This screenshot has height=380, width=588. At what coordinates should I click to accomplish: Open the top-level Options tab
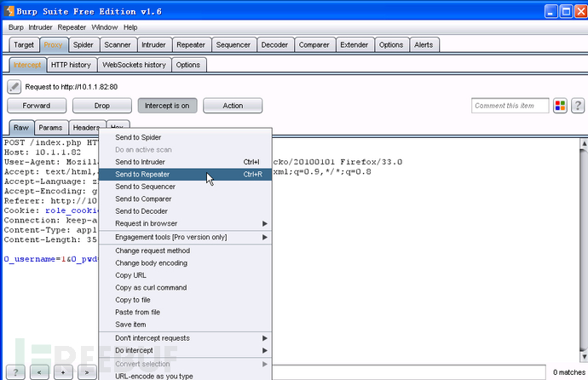tap(391, 45)
